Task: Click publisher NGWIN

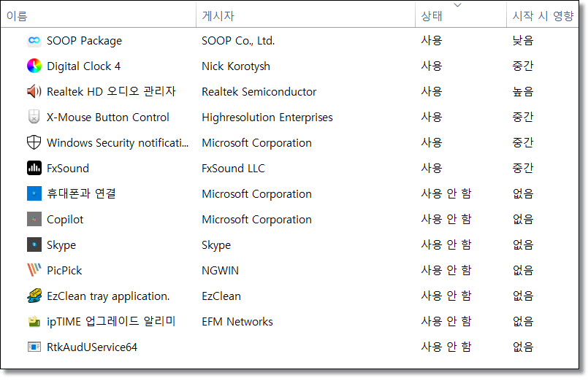Action: [220, 270]
